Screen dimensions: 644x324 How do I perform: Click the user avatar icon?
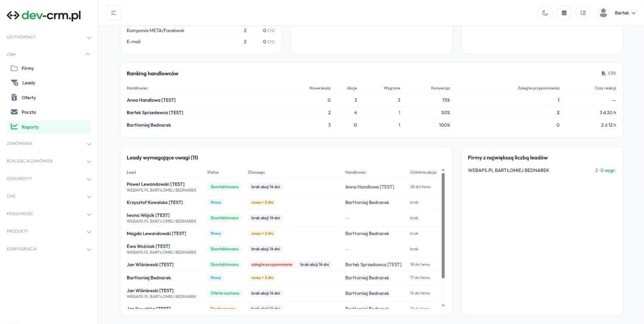(x=603, y=13)
